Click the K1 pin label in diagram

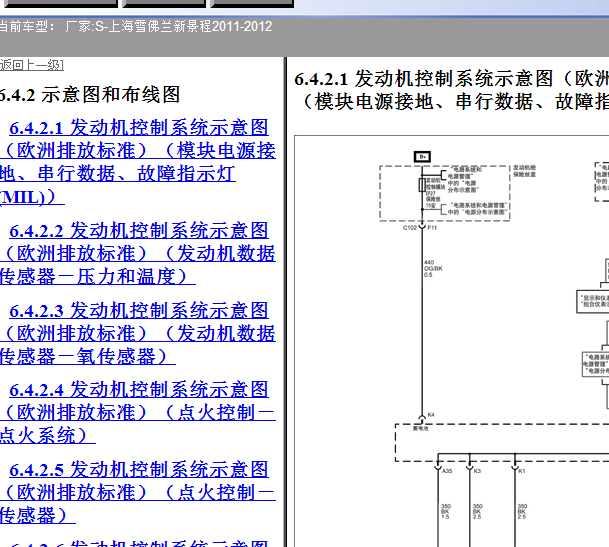click(522, 471)
